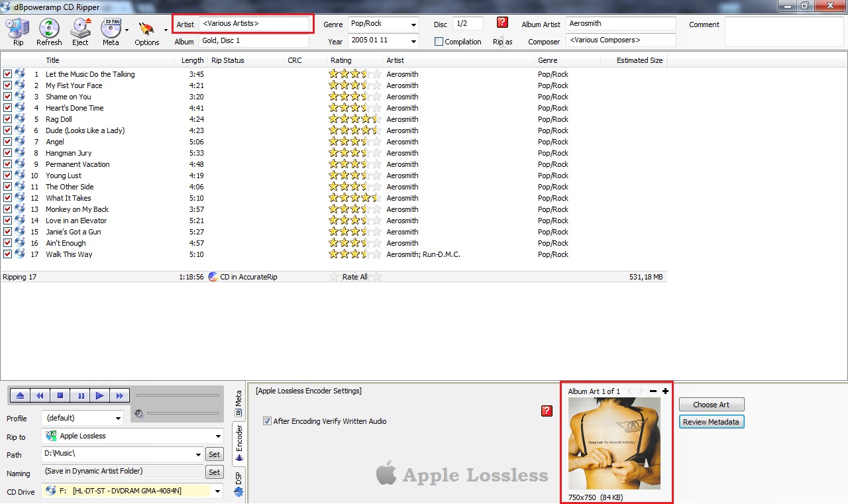Switch to the DSP vertical tab

(239, 483)
